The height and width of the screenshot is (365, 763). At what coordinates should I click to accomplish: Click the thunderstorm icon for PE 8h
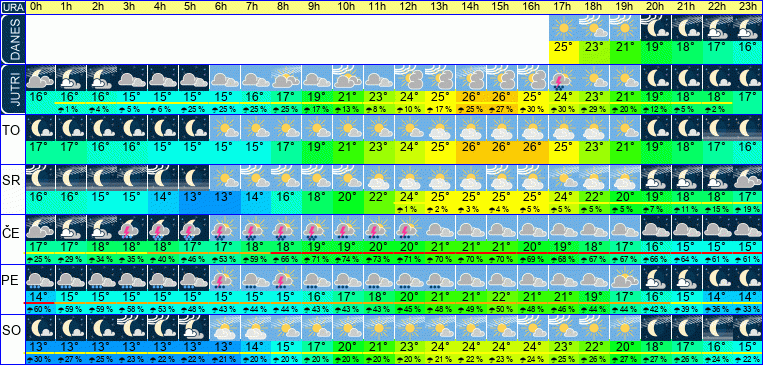(x=286, y=278)
